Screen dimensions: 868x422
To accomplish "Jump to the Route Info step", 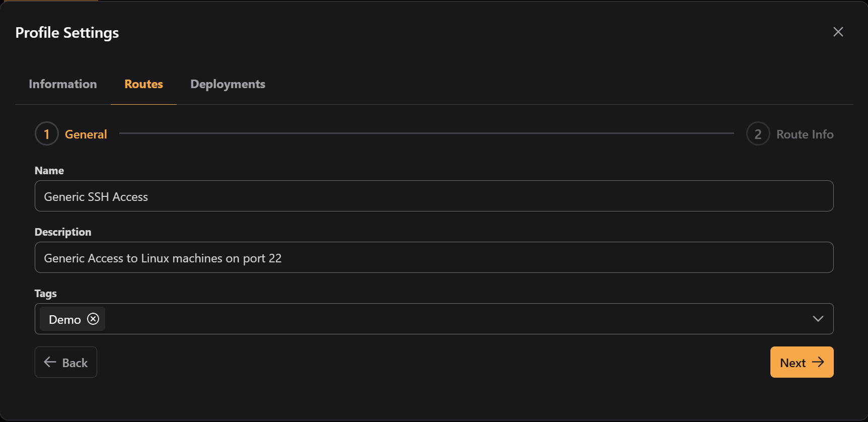I will click(x=805, y=134).
